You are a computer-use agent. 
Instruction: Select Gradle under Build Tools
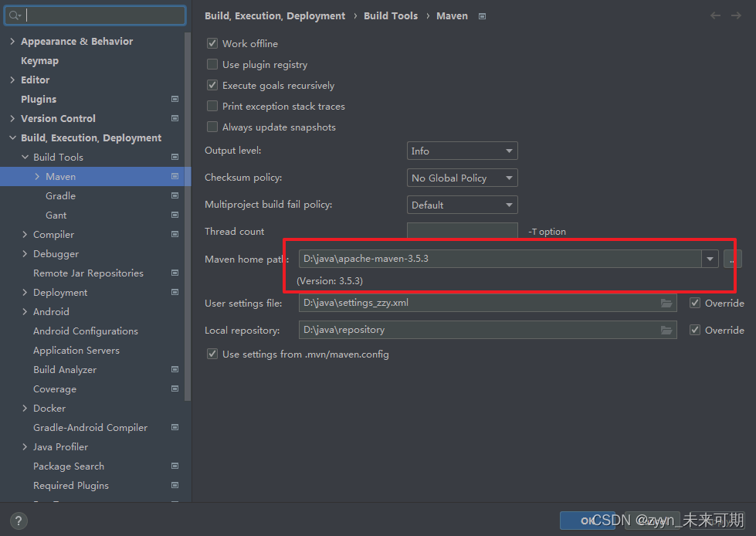(60, 195)
